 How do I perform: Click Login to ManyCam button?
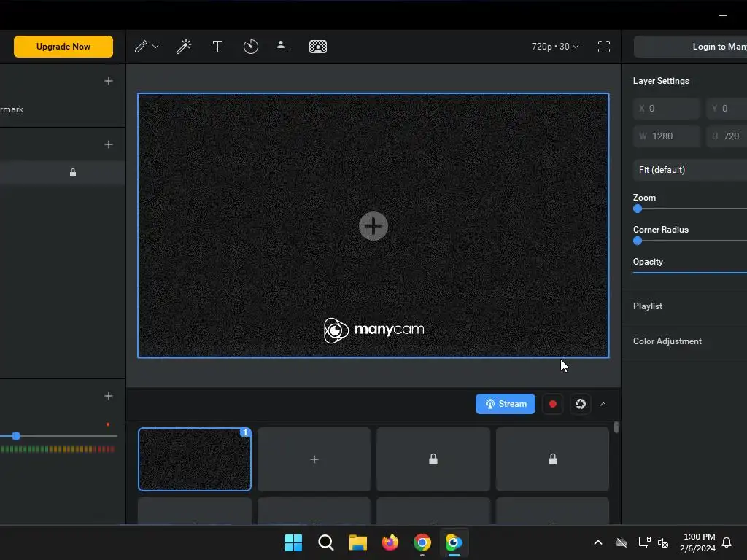click(690, 47)
